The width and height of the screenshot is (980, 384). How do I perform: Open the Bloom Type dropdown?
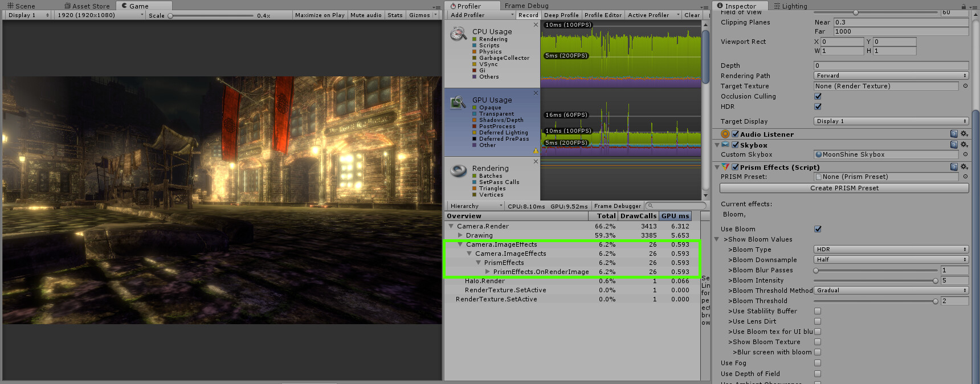click(x=891, y=250)
